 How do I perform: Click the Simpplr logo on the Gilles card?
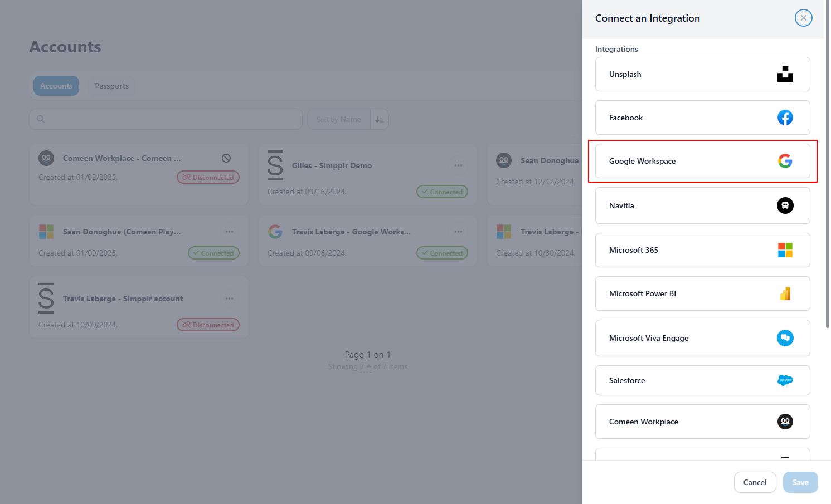point(275,165)
